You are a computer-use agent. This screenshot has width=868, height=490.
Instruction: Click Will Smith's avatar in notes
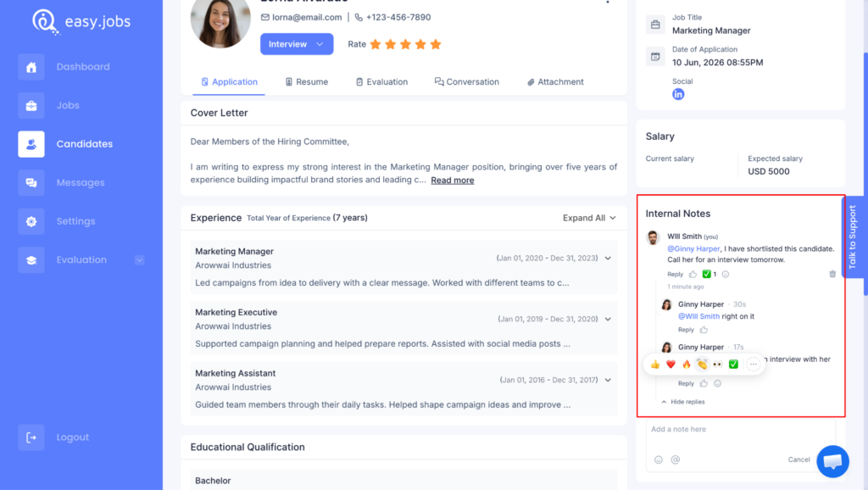[654, 238]
